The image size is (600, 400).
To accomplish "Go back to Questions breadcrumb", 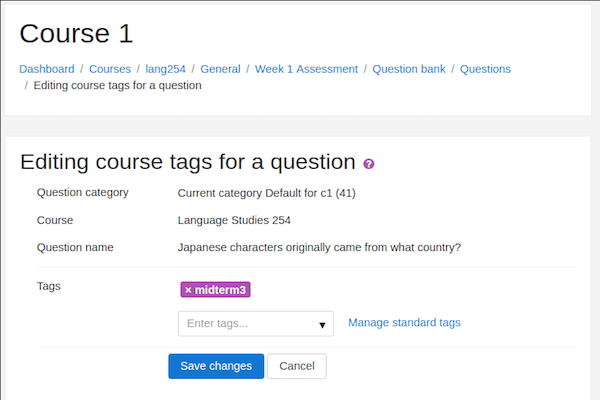I will 485,69.
